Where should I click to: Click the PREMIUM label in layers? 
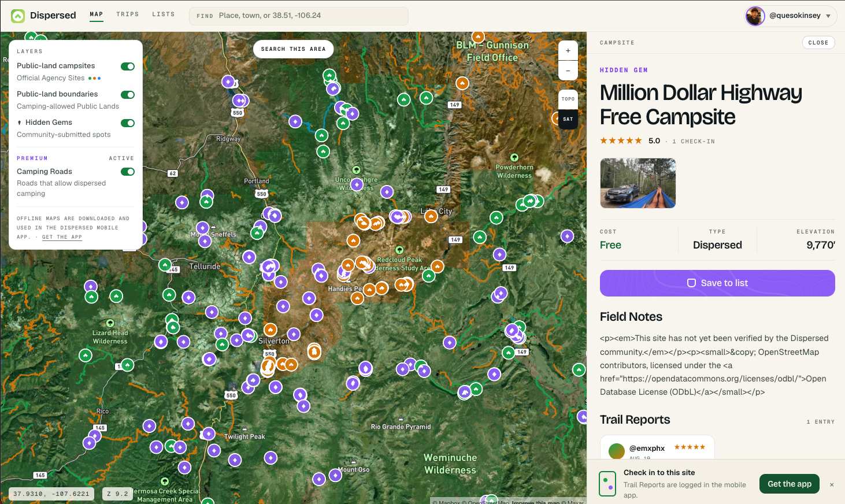32,158
